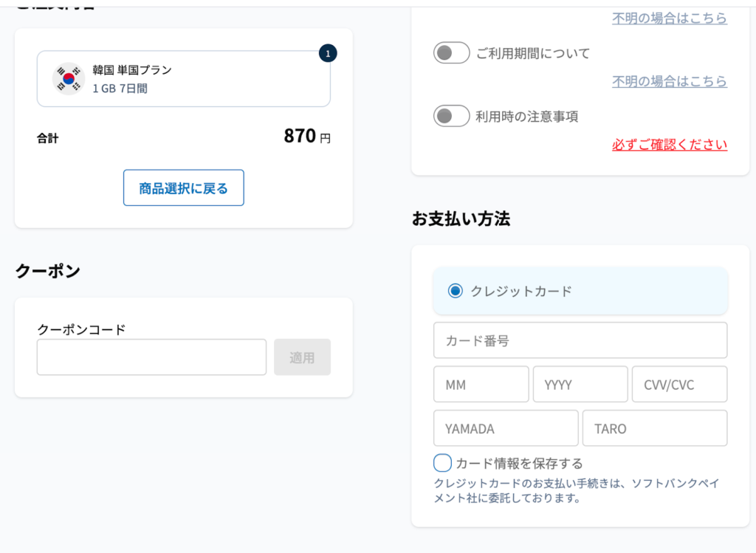Toggle the ご利用期間について switch
This screenshot has width=756, height=553.
tap(451, 53)
